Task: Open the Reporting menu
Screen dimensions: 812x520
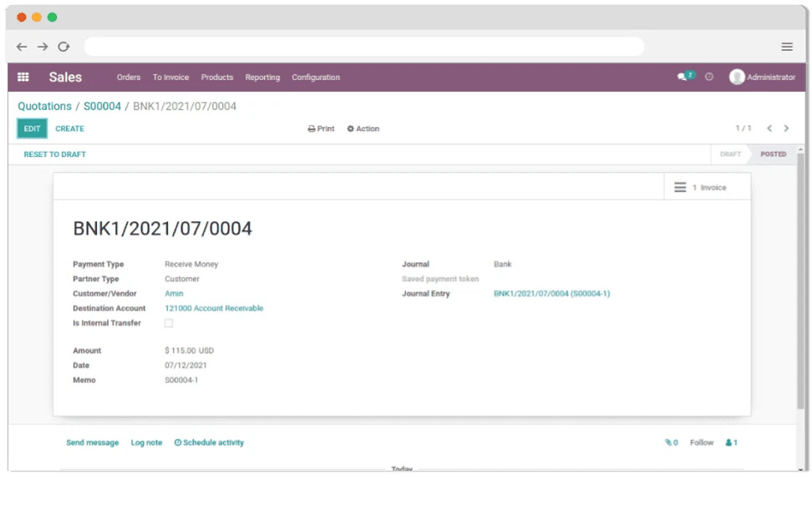Action: click(x=262, y=78)
